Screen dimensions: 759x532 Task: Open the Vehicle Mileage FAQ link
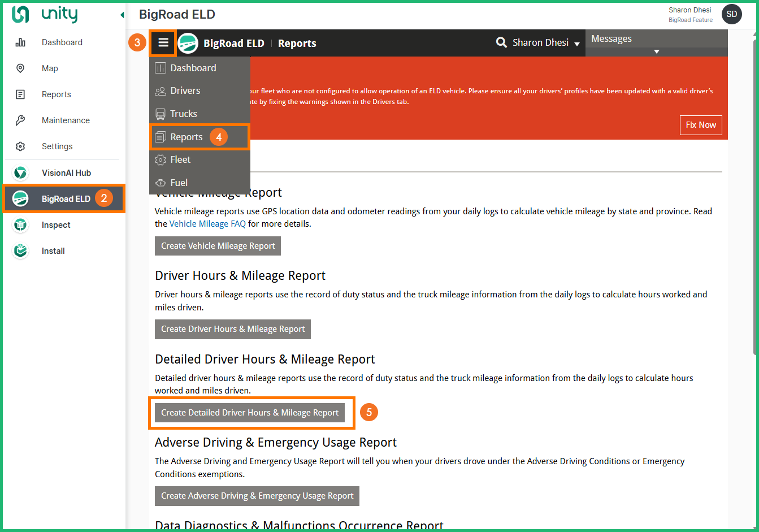(207, 224)
